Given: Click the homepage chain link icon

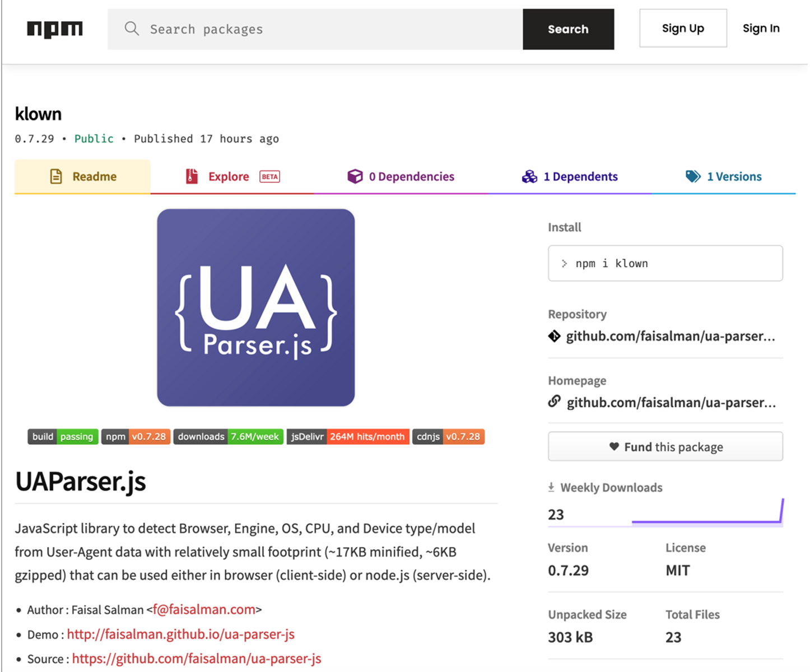Looking at the screenshot, I should pos(554,401).
